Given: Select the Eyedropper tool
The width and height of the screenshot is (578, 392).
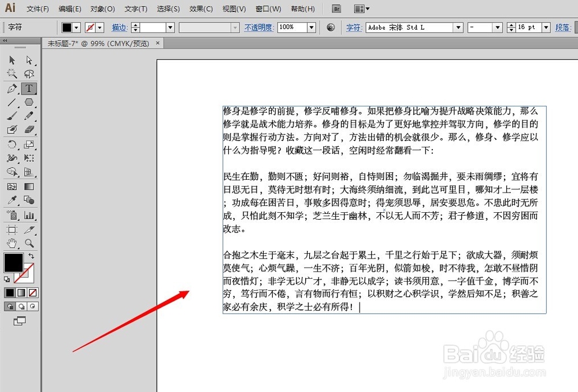Looking at the screenshot, I should click(x=12, y=200).
